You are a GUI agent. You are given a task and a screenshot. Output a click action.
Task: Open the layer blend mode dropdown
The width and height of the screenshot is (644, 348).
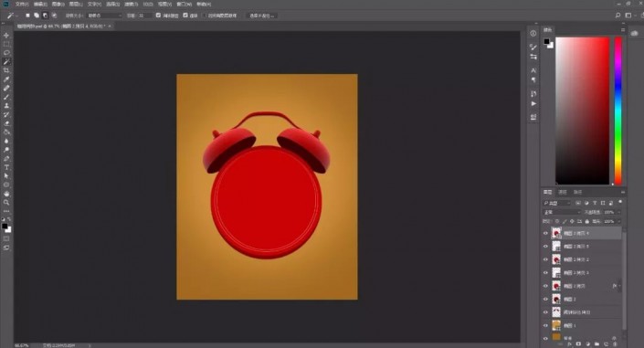coord(562,212)
